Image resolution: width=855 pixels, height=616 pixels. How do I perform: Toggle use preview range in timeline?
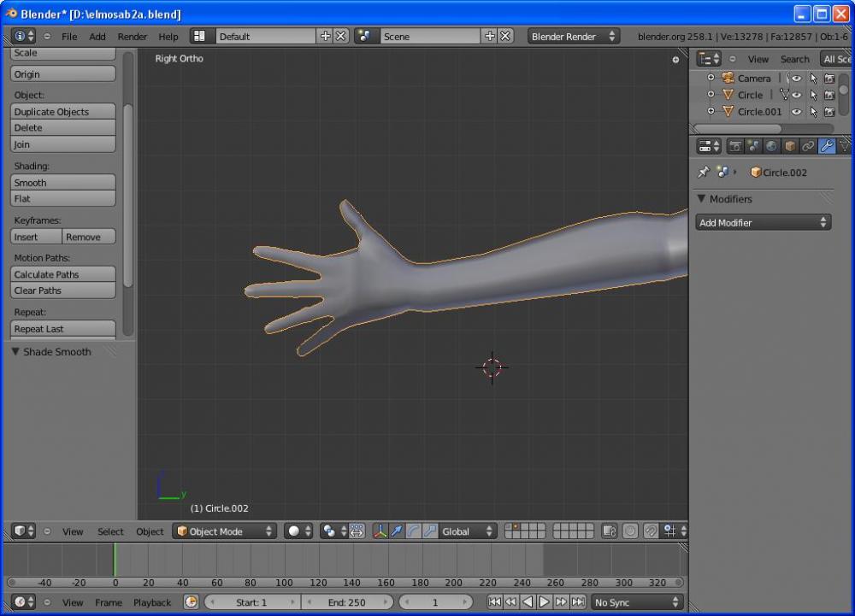pos(191,602)
